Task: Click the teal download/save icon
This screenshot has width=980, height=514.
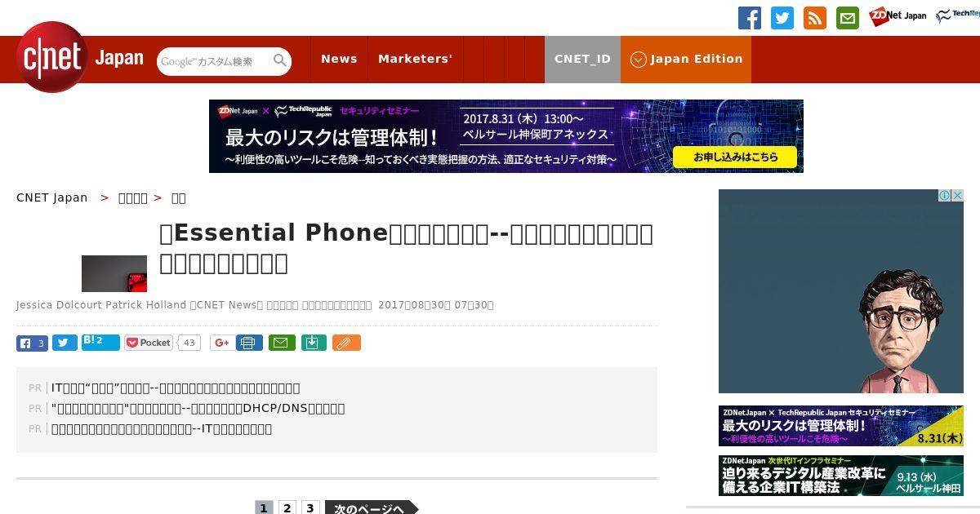Action: pos(314,343)
